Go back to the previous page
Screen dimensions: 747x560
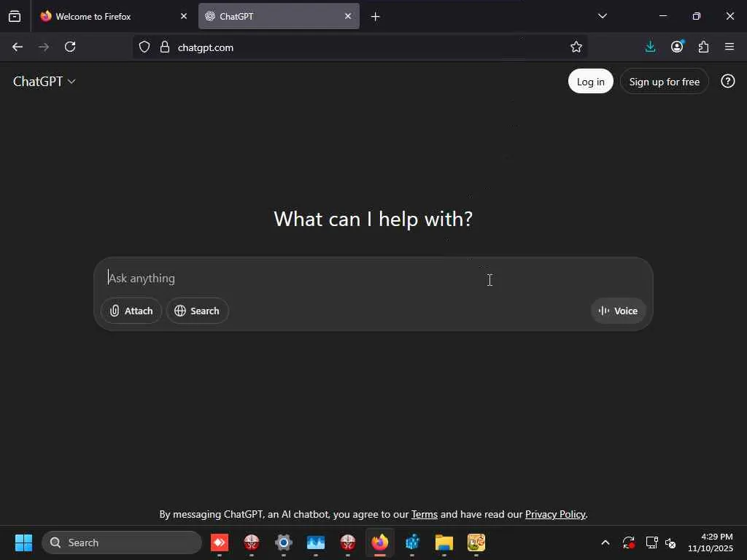point(18,47)
